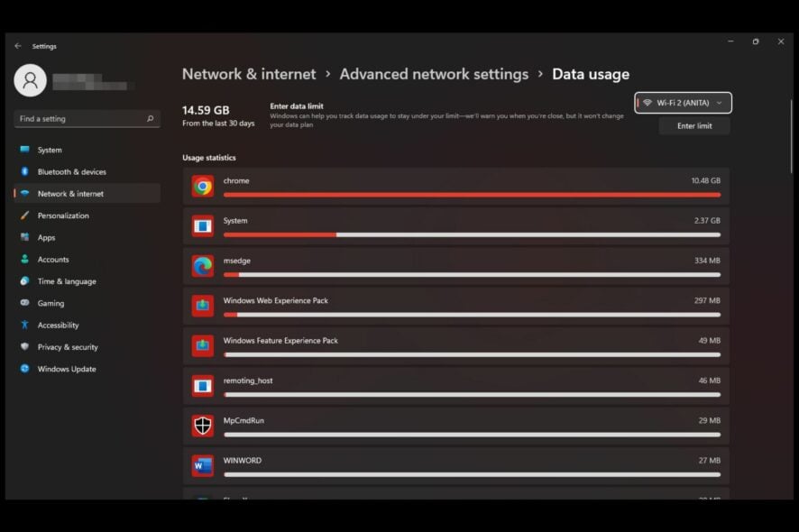Open the Wi-Fi 2 (ANITA) network dropdown

pyautogui.click(x=681, y=103)
